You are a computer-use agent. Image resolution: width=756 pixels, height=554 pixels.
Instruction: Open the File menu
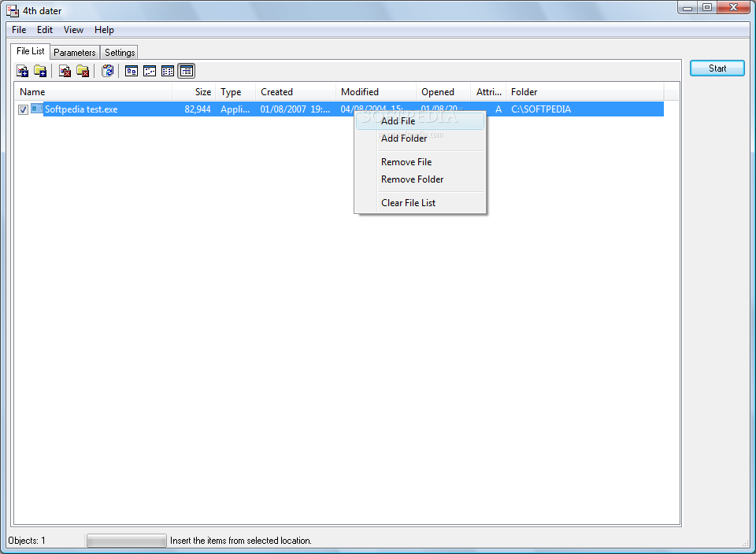pyautogui.click(x=19, y=30)
